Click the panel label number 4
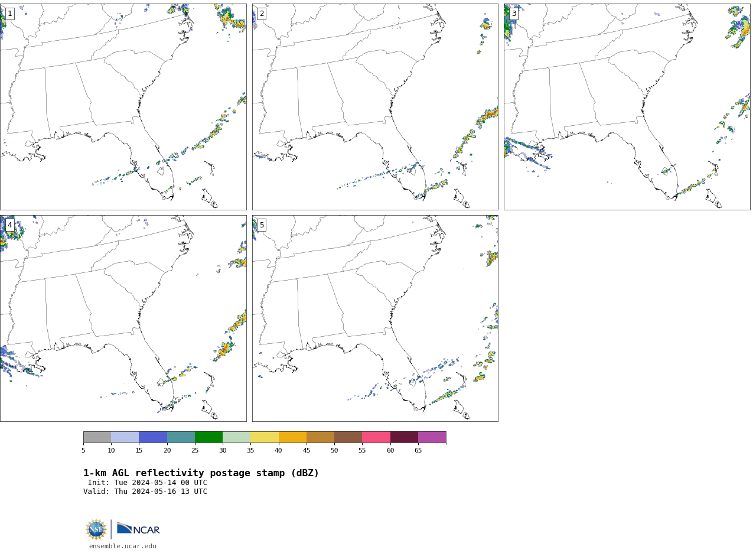Viewport: 756px width, 553px height. (9, 225)
